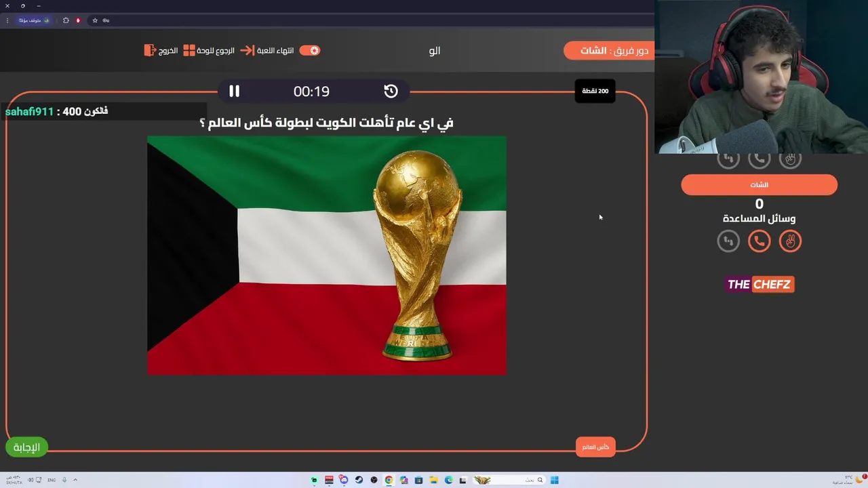Use the orange phone call lifeline
Screen dimensions: 868x488
(x=759, y=241)
